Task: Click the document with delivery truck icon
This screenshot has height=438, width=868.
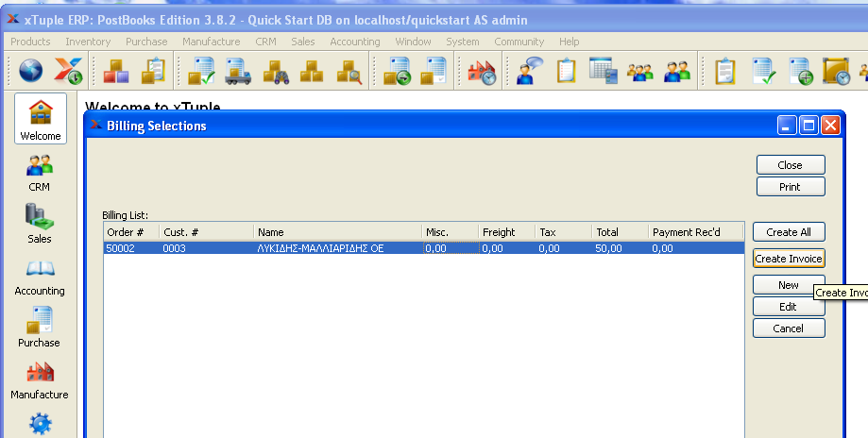Action: coord(238,71)
